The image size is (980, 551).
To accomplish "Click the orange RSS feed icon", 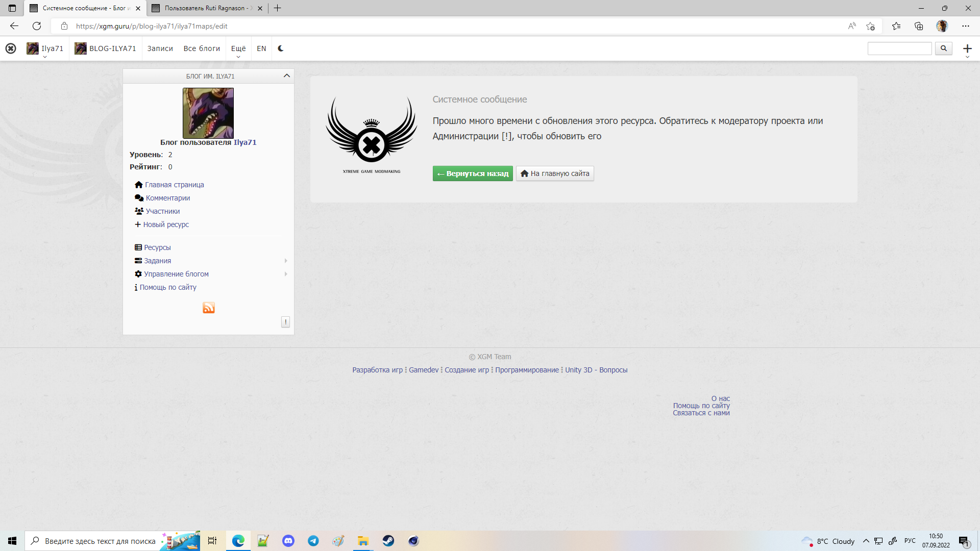I will click(208, 308).
